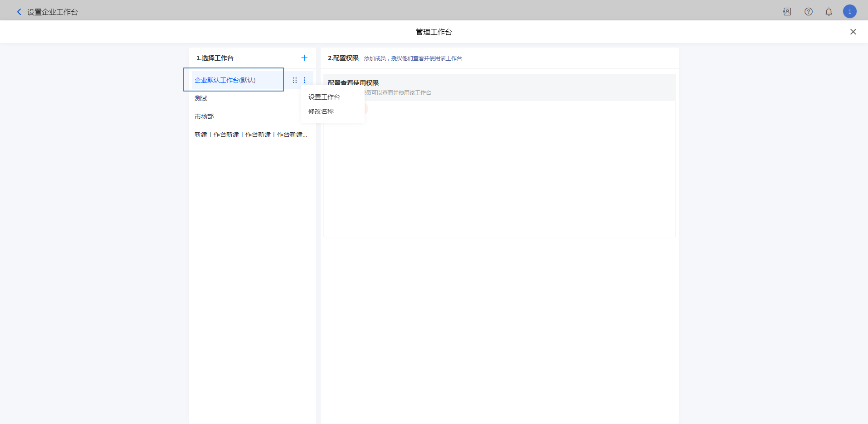Click the 管理工作台 dialog title
This screenshot has height=424, width=868.
pos(434,32)
